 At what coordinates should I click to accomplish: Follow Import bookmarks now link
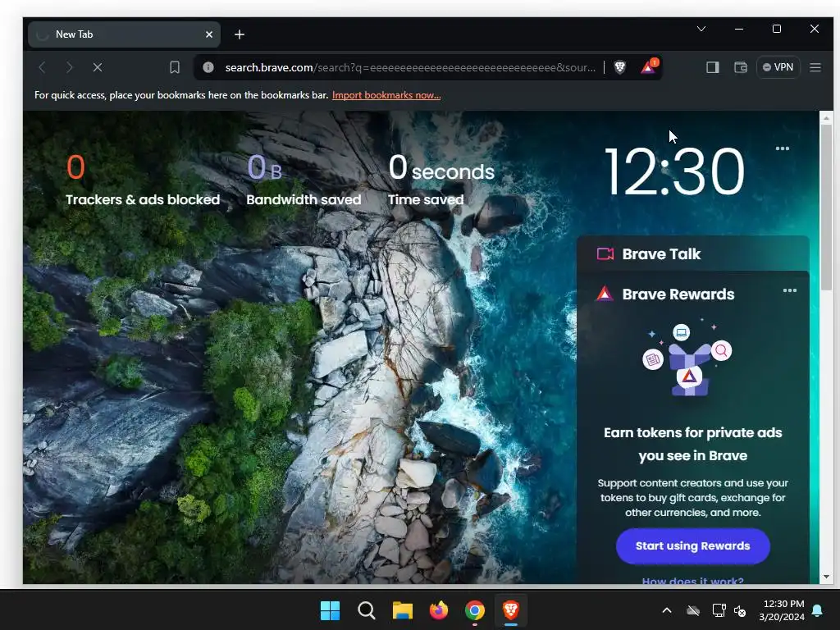386,95
